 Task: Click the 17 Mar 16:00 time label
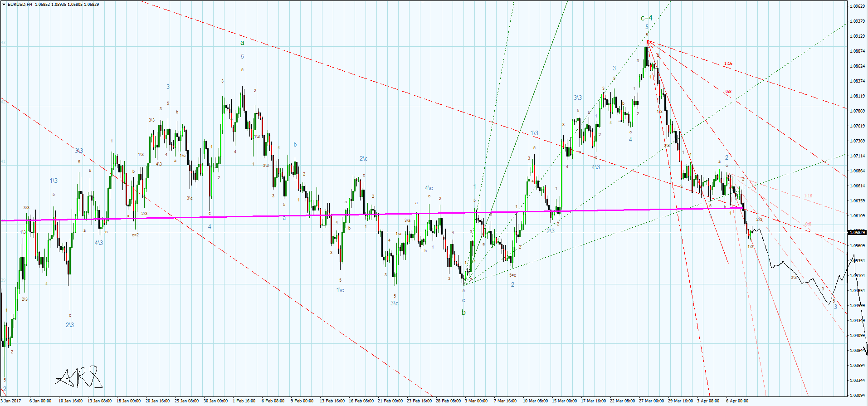(593, 401)
